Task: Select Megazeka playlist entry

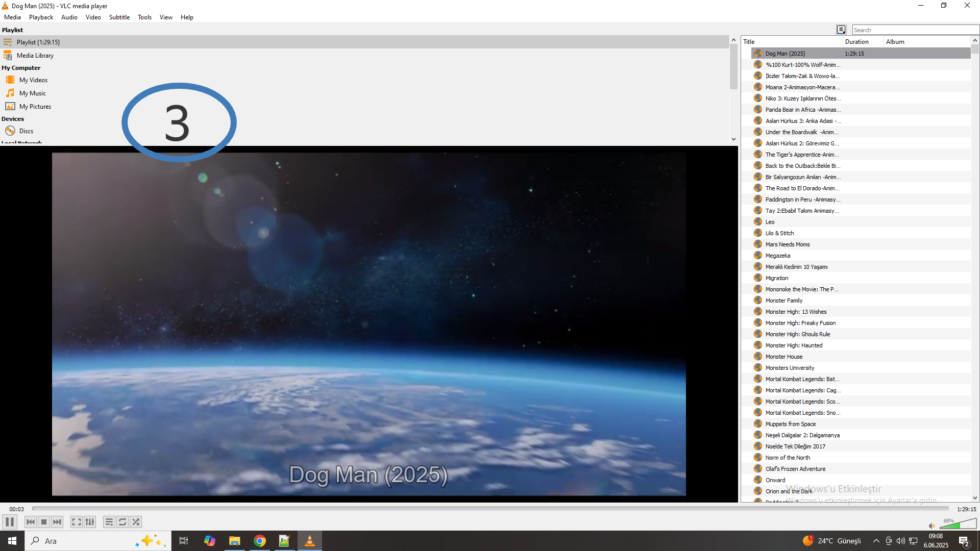Action: coord(861,256)
